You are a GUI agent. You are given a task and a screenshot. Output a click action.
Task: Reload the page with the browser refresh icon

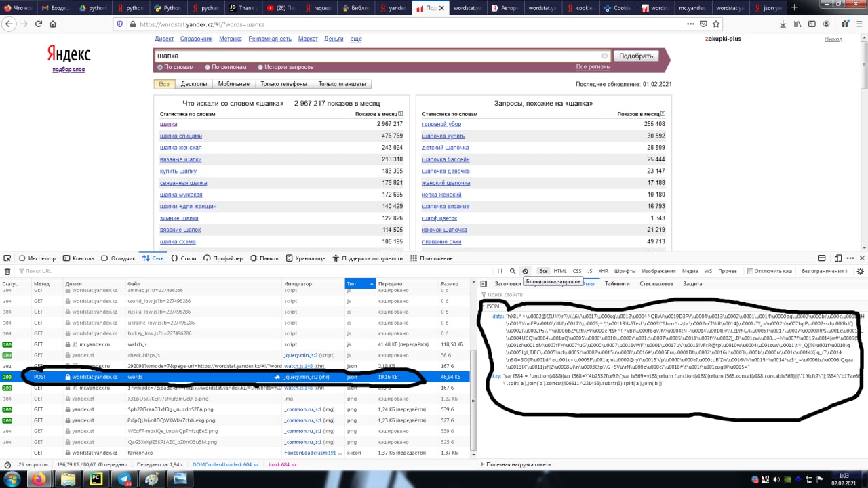tap(39, 24)
